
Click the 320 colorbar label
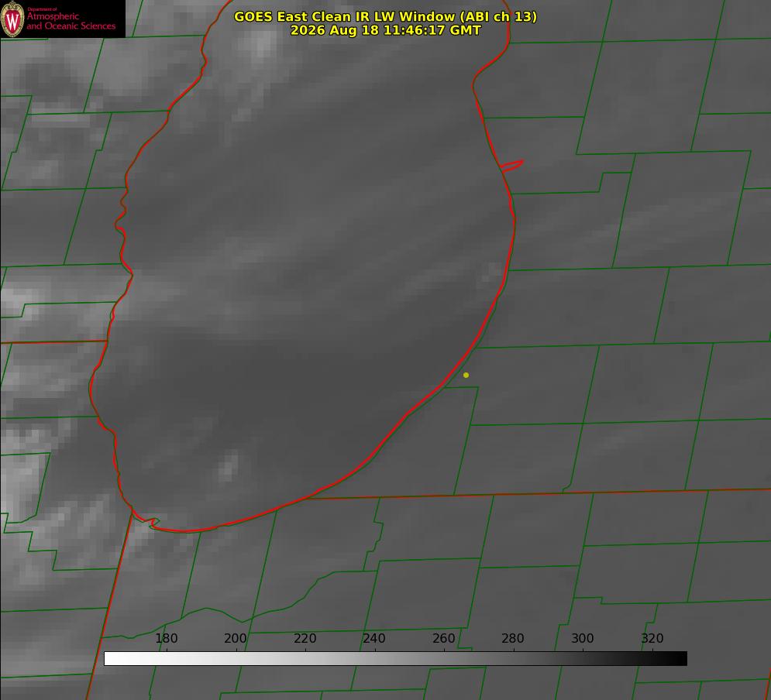pos(652,638)
